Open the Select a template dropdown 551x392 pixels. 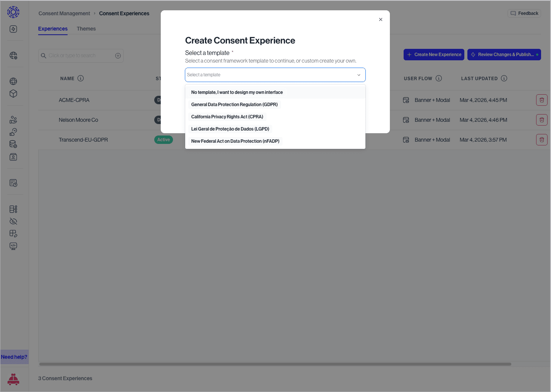(275, 75)
